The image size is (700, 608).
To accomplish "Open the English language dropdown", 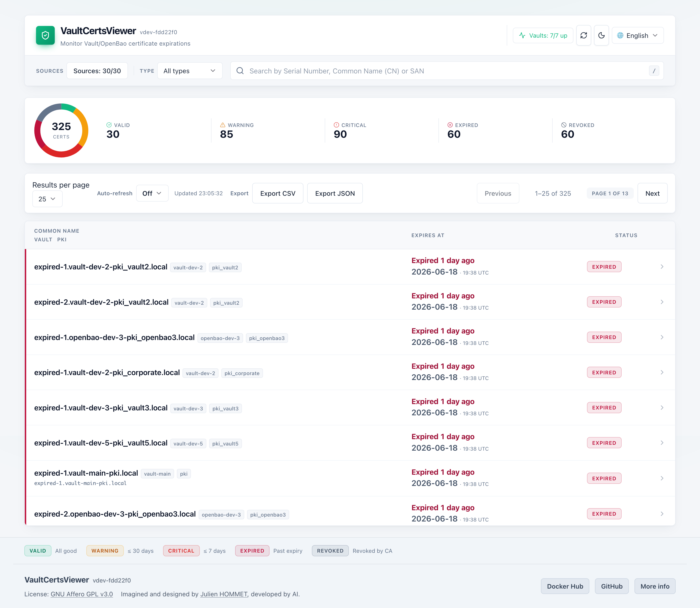I will (x=638, y=35).
